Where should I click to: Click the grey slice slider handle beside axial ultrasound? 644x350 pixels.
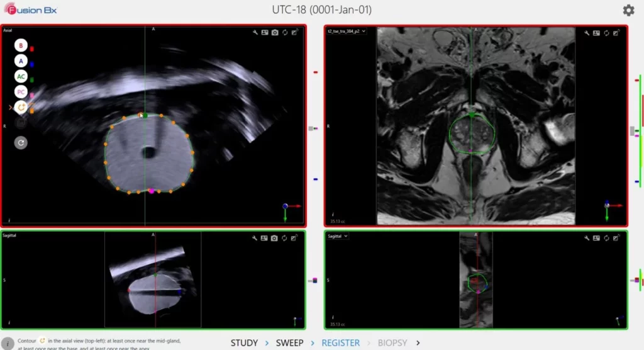(311, 128)
